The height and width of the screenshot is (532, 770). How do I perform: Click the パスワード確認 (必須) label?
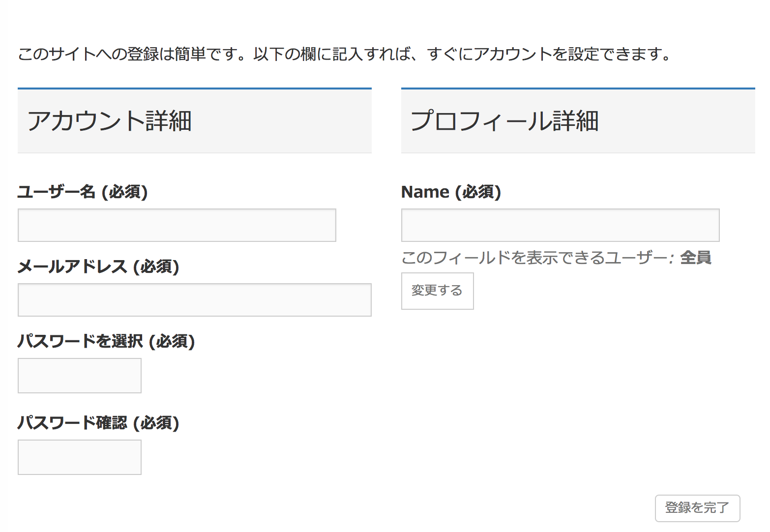[x=98, y=423]
